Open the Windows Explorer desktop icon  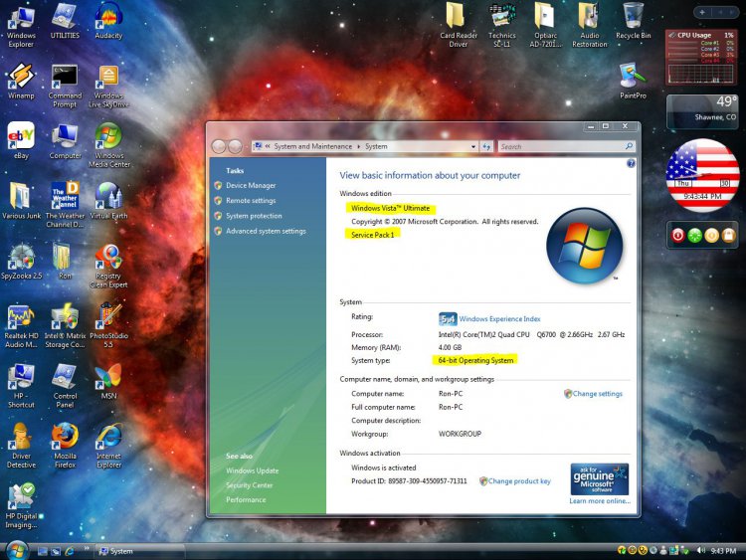pyautogui.click(x=21, y=26)
